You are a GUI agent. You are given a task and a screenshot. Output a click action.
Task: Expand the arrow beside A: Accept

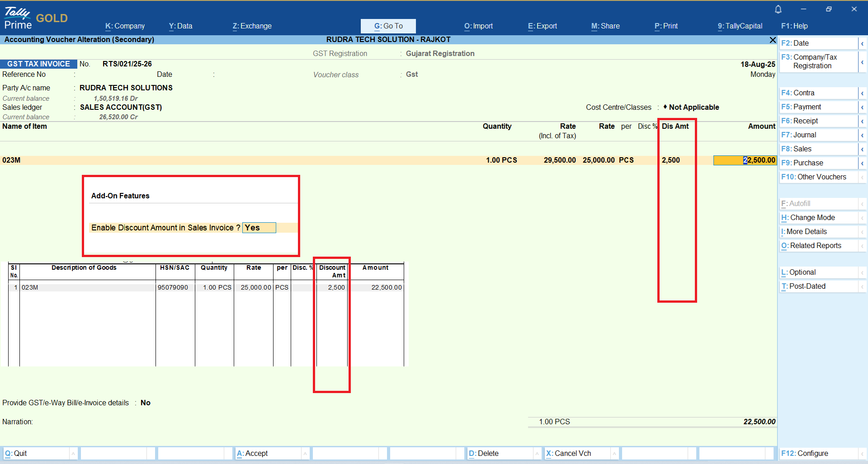(305, 454)
